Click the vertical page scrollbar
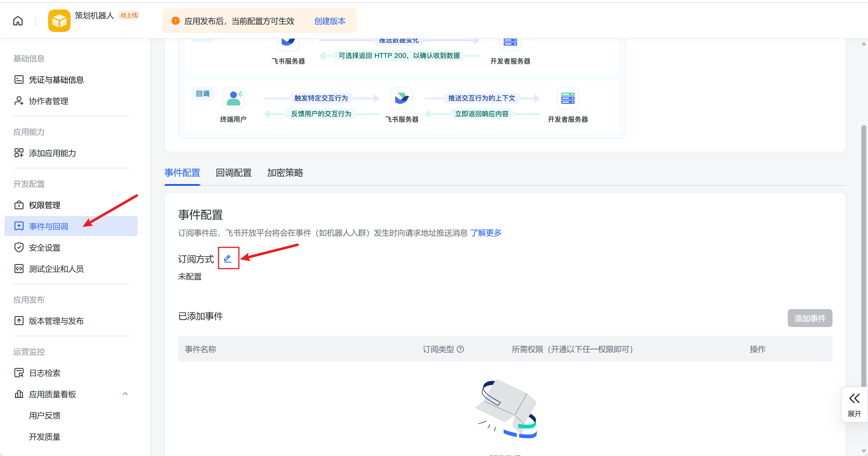The width and height of the screenshot is (868, 456). (x=863, y=256)
